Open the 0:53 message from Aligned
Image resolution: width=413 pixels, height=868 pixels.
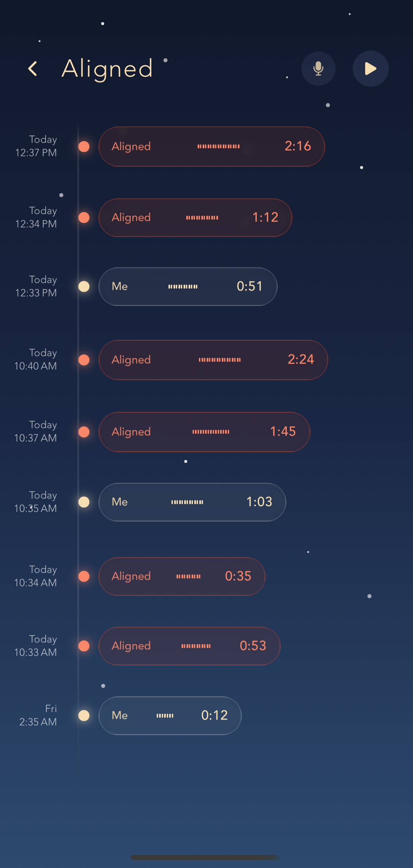pyautogui.click(x=189, y=646)
